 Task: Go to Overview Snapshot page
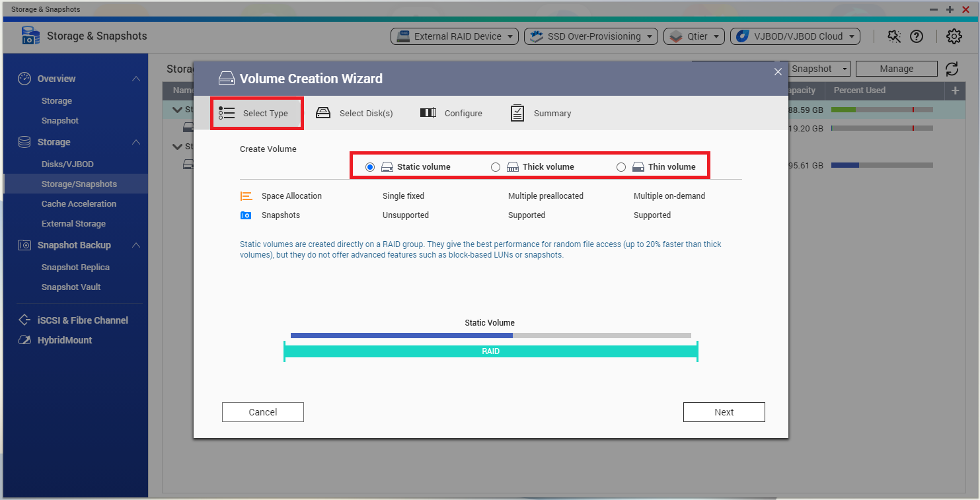[59, 121]
